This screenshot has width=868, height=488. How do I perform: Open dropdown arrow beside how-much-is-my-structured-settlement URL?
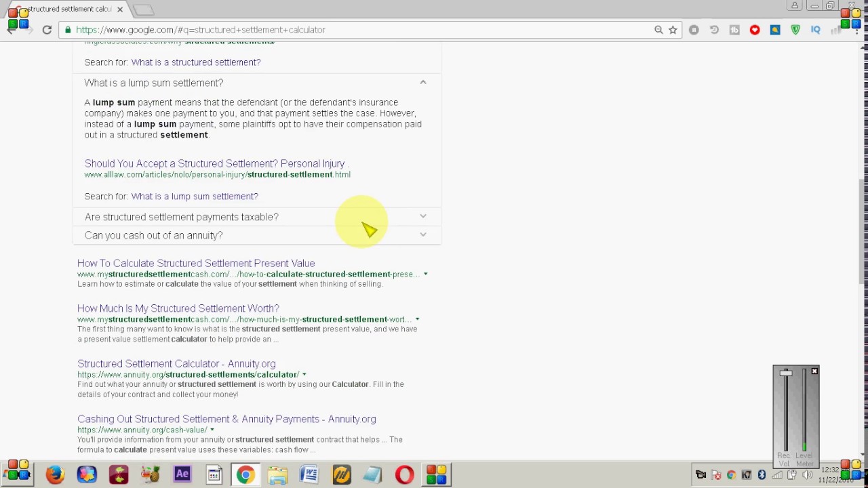417,319
